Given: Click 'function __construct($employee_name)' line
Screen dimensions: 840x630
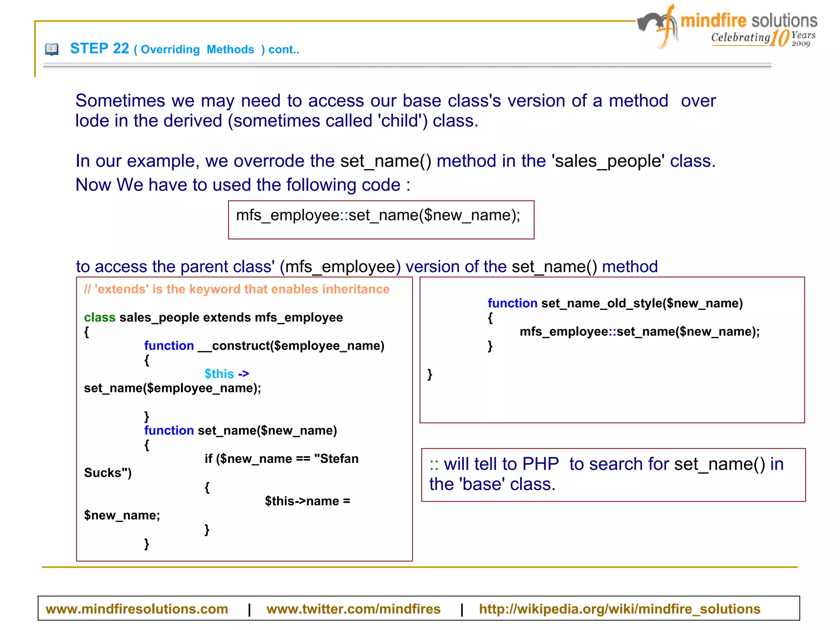Looking at the screenshot, I should click(264, 346).
